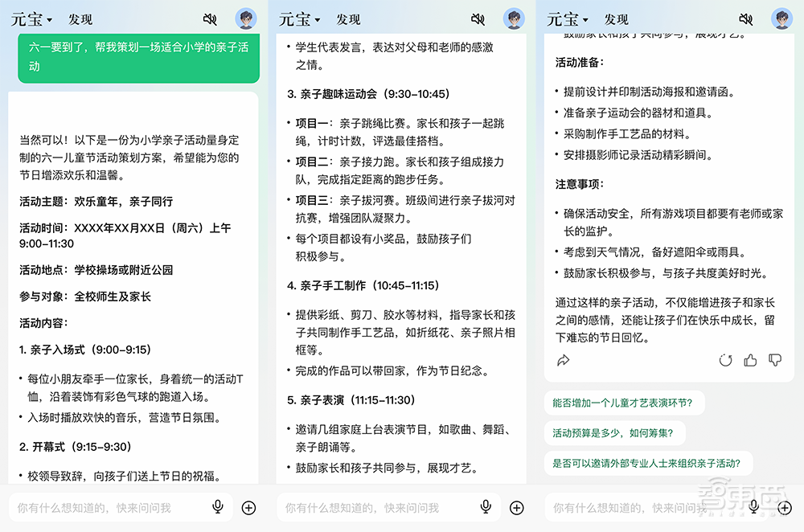This screenshot has width=804, height=532.
Task: Tap the microphone icon for voice input
Action: tap(217, 507)
